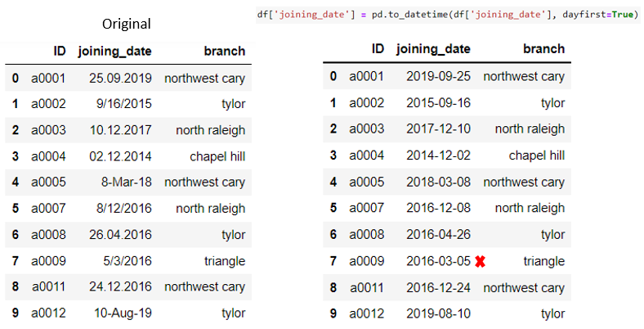Select the pd.to_datetime code line

click(x=448, y=15)
